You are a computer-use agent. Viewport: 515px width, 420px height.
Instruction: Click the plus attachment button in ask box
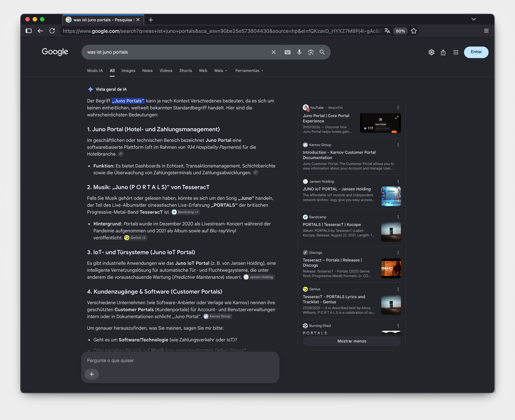pyautogui.click(x=92, y=374)
